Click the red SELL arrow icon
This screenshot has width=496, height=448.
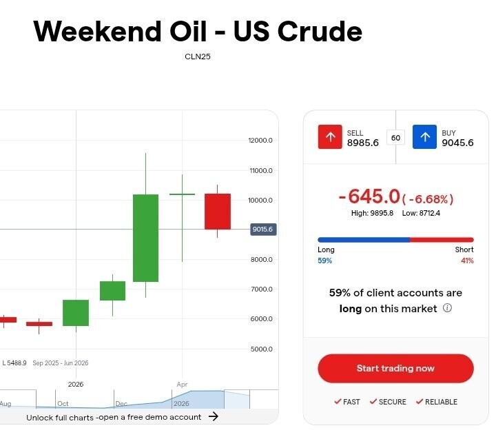[330, 136]
